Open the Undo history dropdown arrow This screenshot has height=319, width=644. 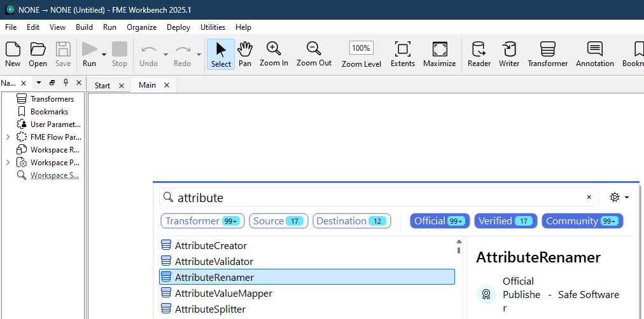165,54
